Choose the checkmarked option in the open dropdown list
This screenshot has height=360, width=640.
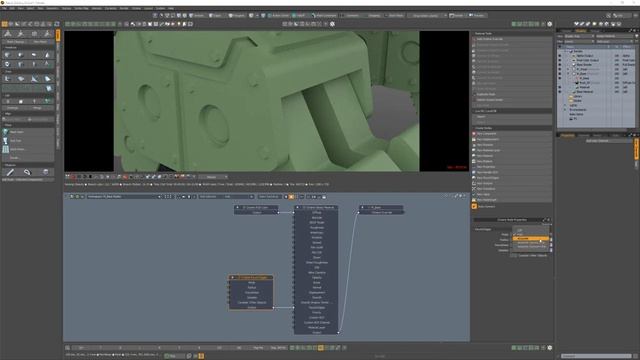click(530, 234)
